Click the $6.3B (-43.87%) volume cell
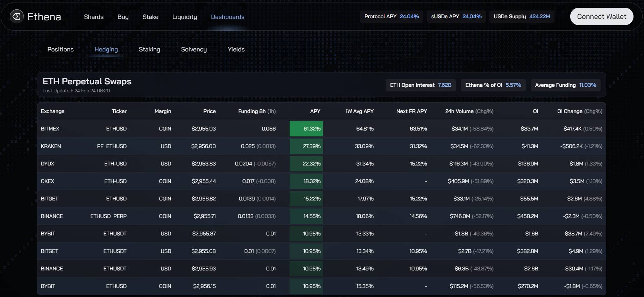 coord(474,269)
